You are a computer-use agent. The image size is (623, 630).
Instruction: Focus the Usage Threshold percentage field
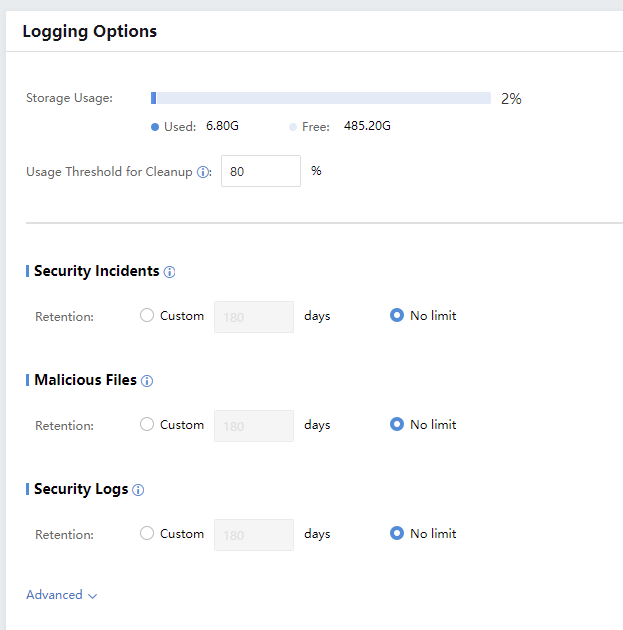260,171
